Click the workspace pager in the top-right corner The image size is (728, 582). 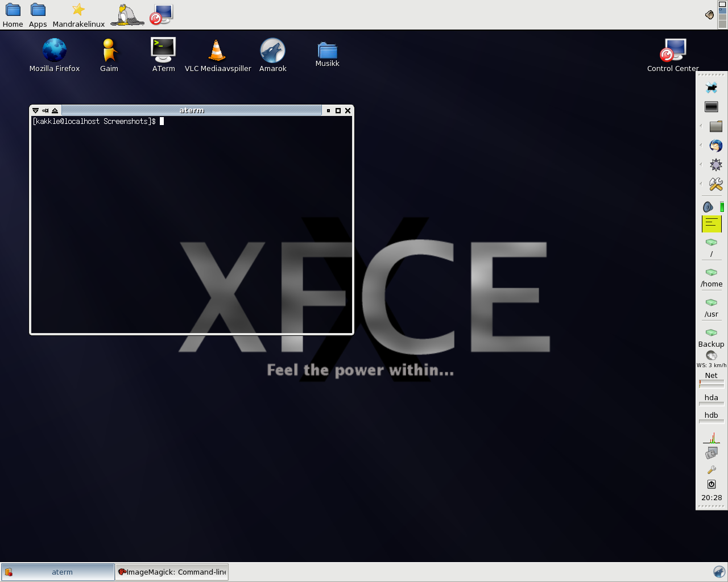(x=722, y=14)
